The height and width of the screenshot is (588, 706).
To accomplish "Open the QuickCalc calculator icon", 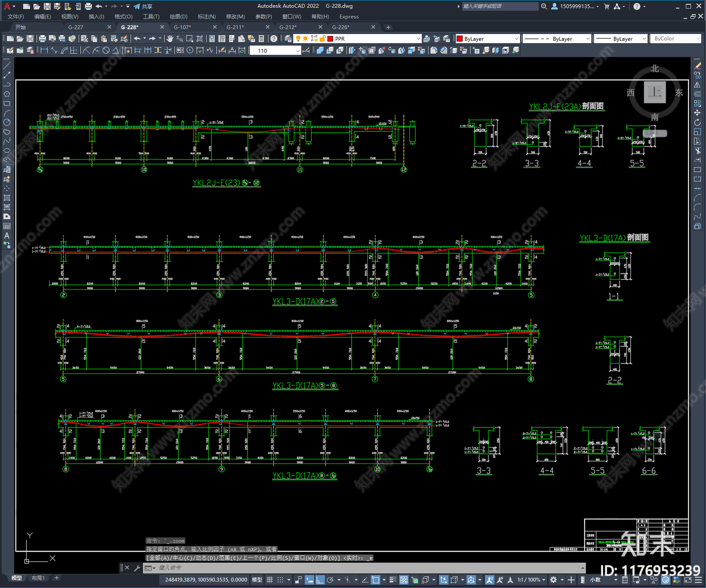I will (x=261, y=39).
